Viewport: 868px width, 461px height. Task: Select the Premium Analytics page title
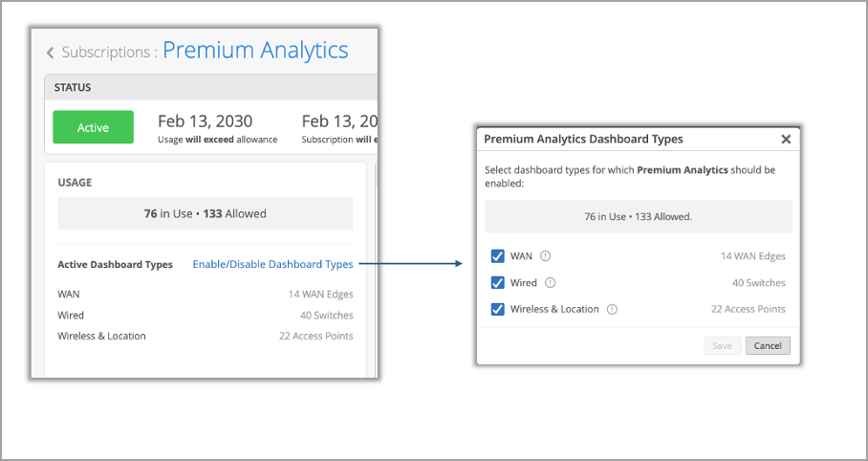tap(255, 51)
